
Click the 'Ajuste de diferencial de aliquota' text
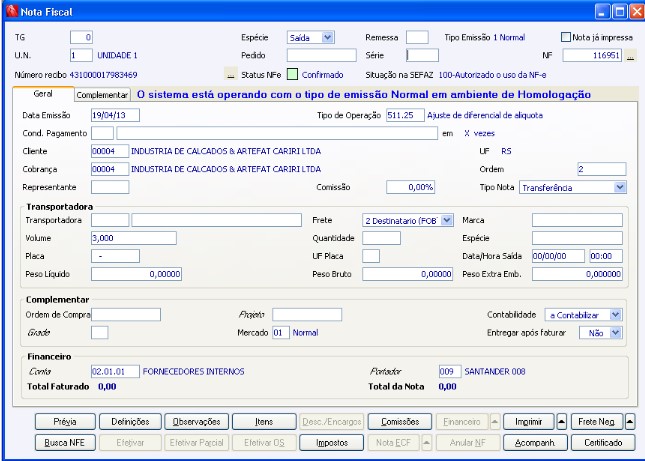(x=485, y=115)
